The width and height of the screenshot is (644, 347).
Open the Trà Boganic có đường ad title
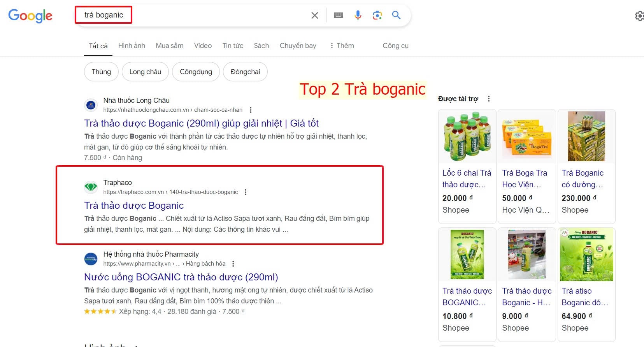583,179
